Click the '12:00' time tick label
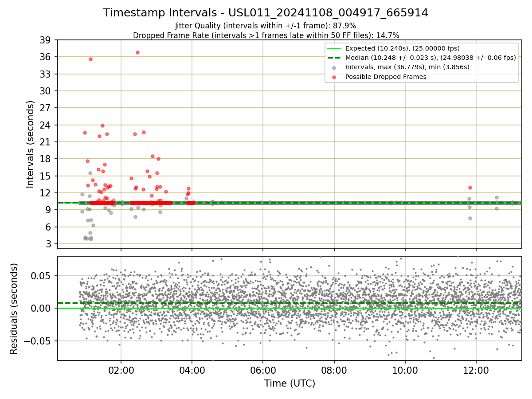The width and height of the screenshot is (532, 399). (476, 370)
